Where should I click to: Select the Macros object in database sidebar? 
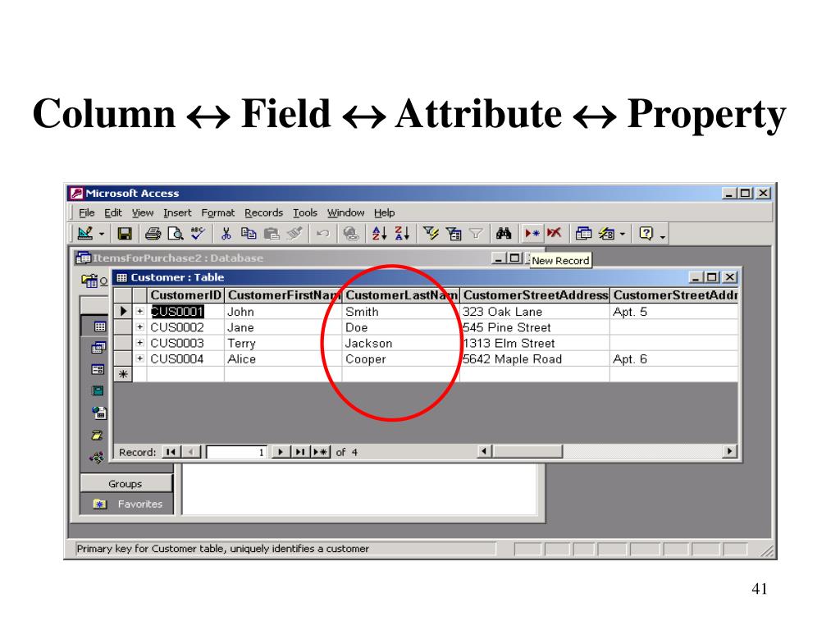pyautogui.click(x=97, y=435)
